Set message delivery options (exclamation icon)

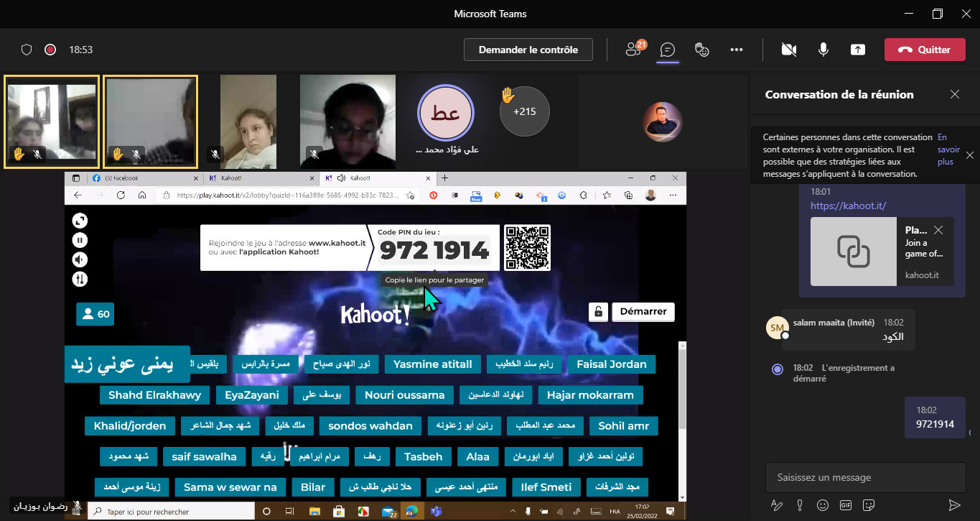coord(799,505)
